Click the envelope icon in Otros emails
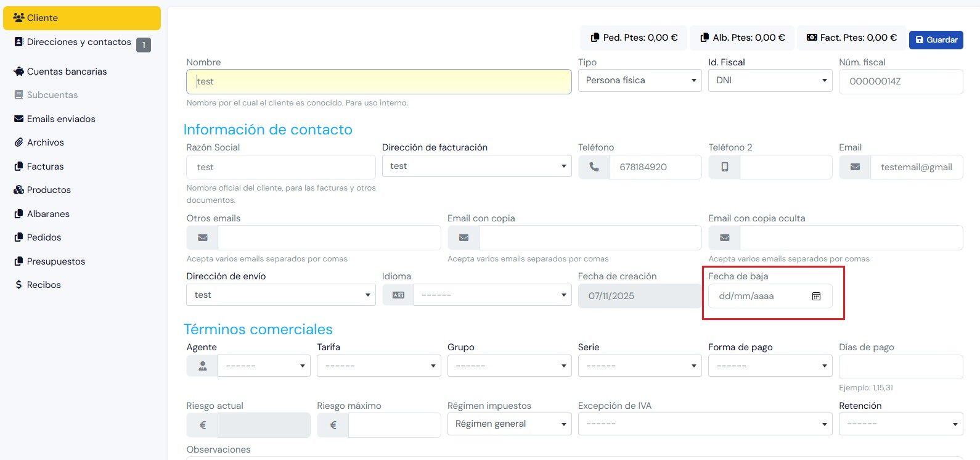This screenshot has height=460, width=980. tap(202, 238)
